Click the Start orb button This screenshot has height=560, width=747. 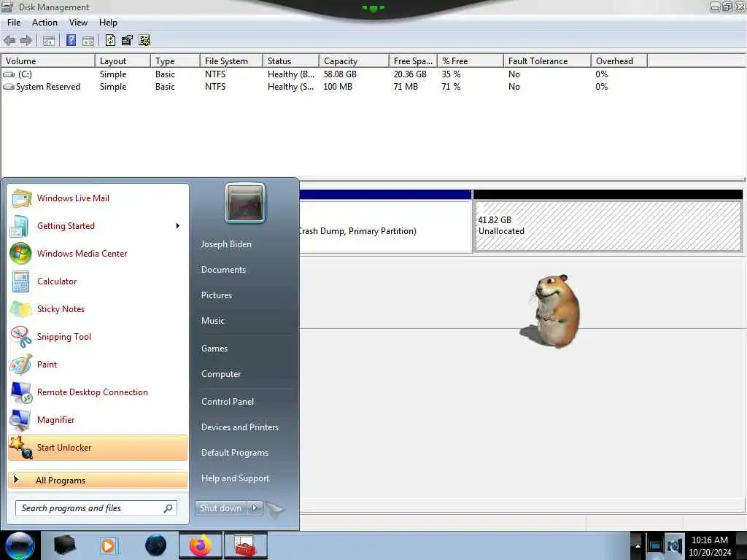point(20,545)
